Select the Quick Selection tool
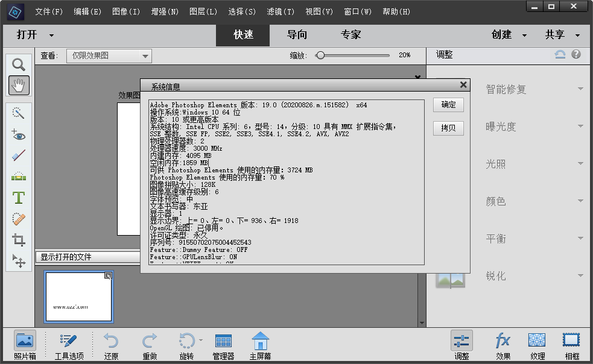Image resolution: width=593 pixels, height=364 pixels. (19, 113)
